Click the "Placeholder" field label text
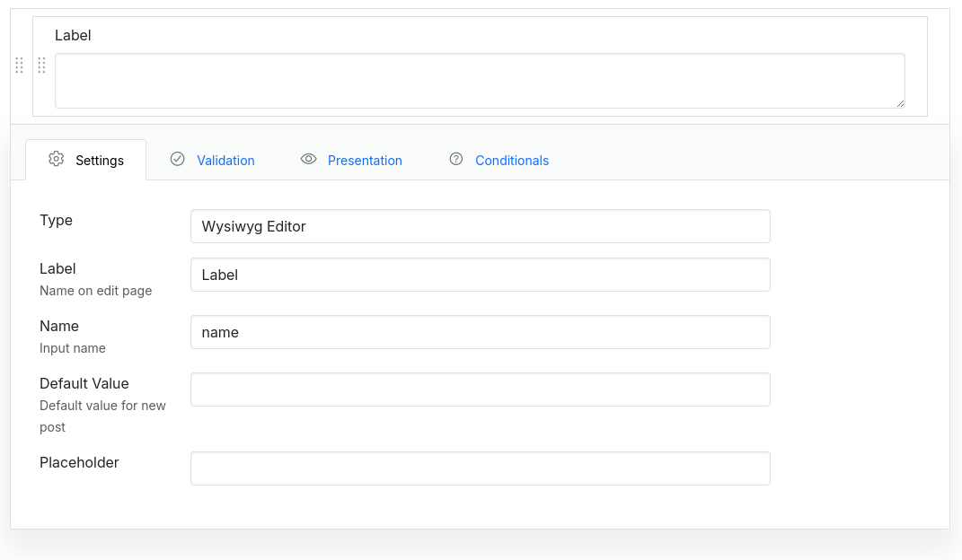This screenshot has width=962, height=560. click(79, 462)
